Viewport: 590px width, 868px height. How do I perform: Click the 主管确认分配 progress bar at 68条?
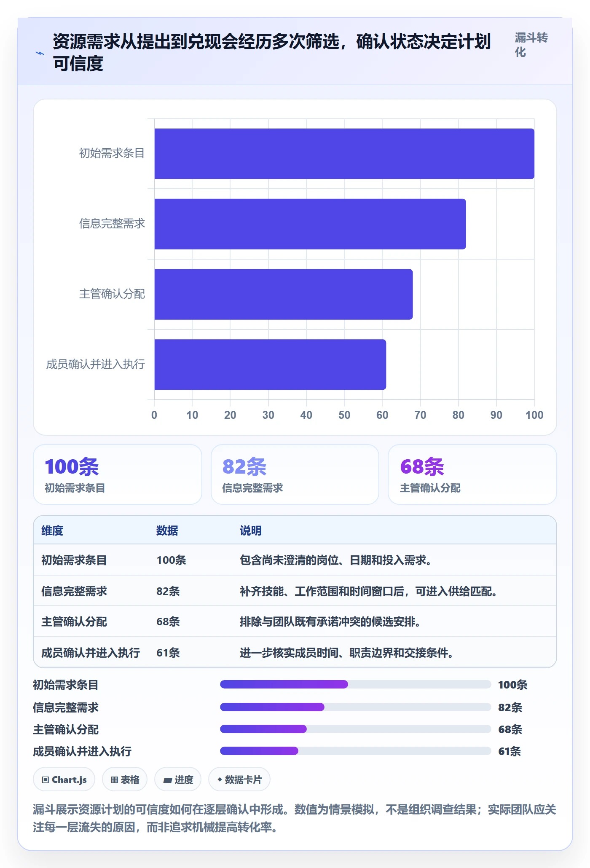tap(355, 729)
